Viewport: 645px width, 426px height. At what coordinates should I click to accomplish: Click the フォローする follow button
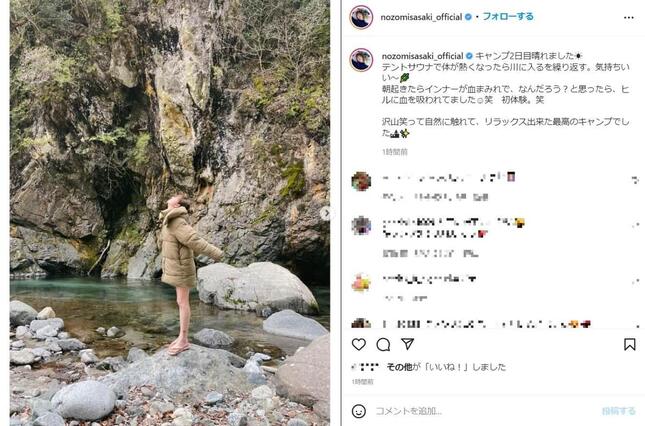(x=508, y=17)
